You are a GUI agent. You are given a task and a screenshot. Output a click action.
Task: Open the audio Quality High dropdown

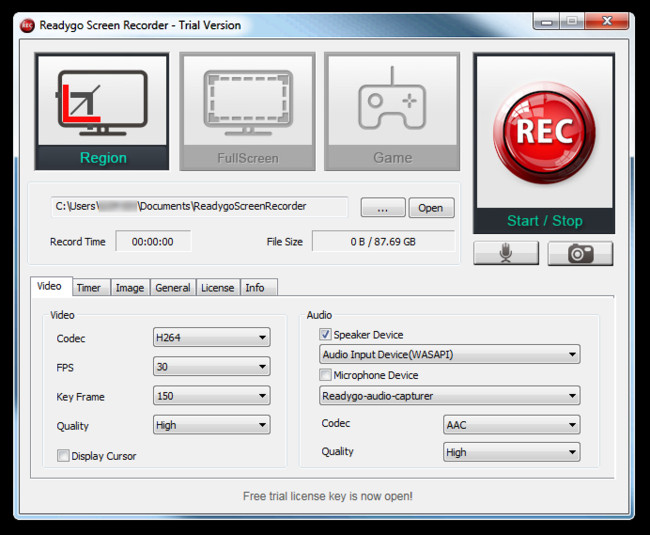(x=512, y=452)
